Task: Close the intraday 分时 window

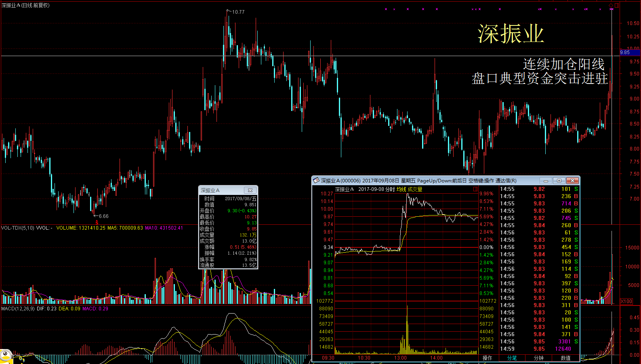Action: 572,180
